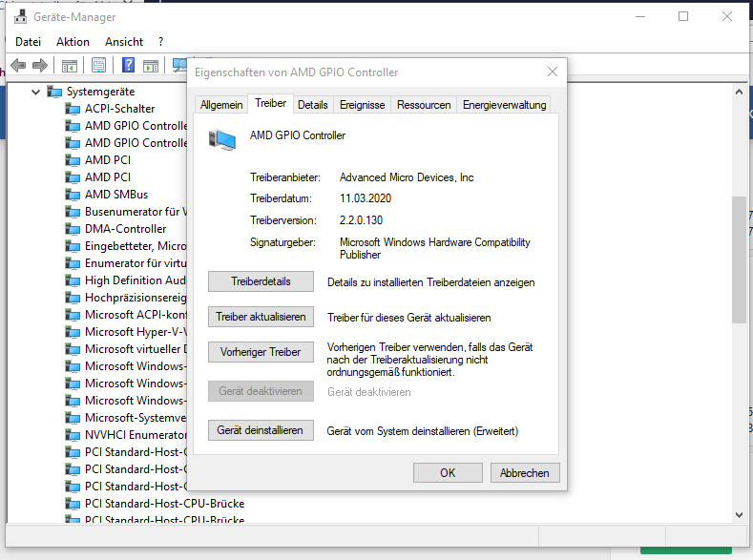
Task: Click the Geräte-Manager title bar icon
Action: tap(21, 17)
